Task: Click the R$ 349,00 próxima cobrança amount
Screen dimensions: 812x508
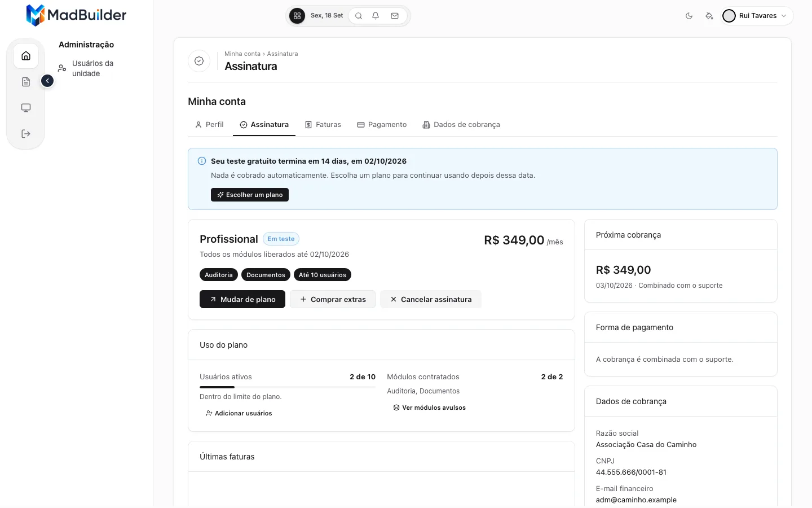Action: tap(624, 270)
